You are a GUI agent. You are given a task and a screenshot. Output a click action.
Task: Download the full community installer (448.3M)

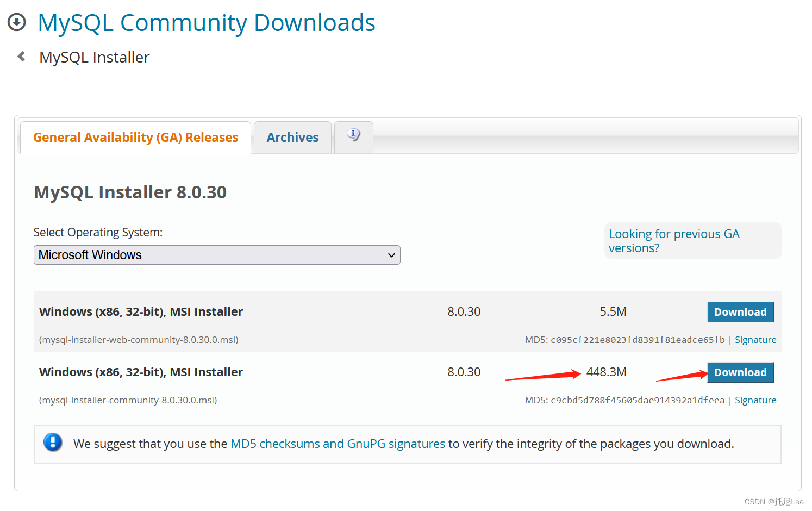click(740, 372)
